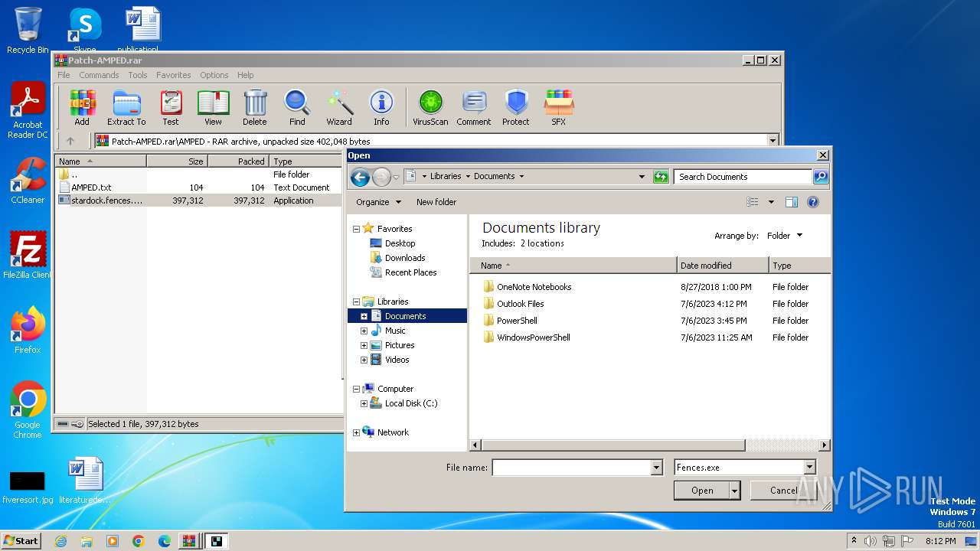
Task: Click the Open button in dialog
Action: (702, 491)
